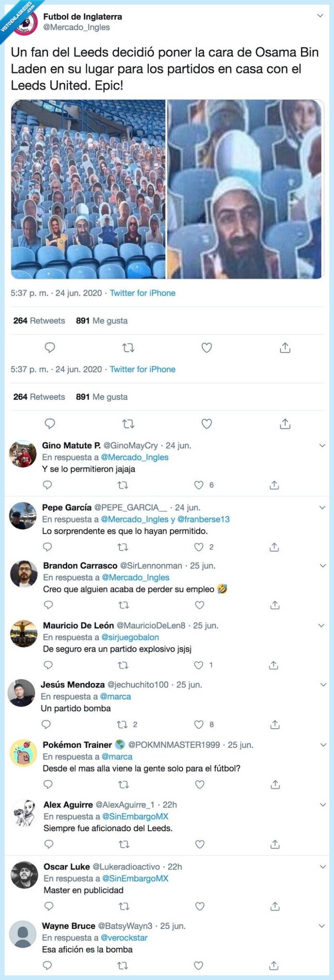Click the Twitter for iPhone source link
This screenshot has height=980, width=334.
(x=143, y=293)
